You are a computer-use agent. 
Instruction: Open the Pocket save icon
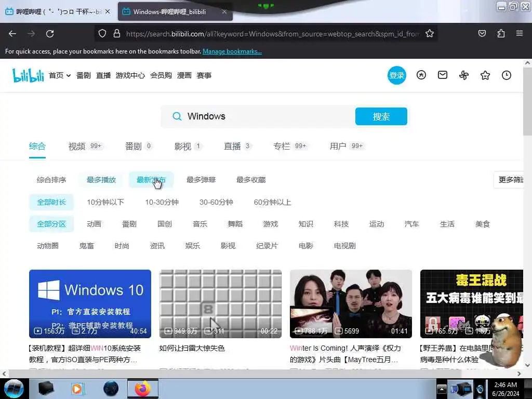click(x=482, y=33)
